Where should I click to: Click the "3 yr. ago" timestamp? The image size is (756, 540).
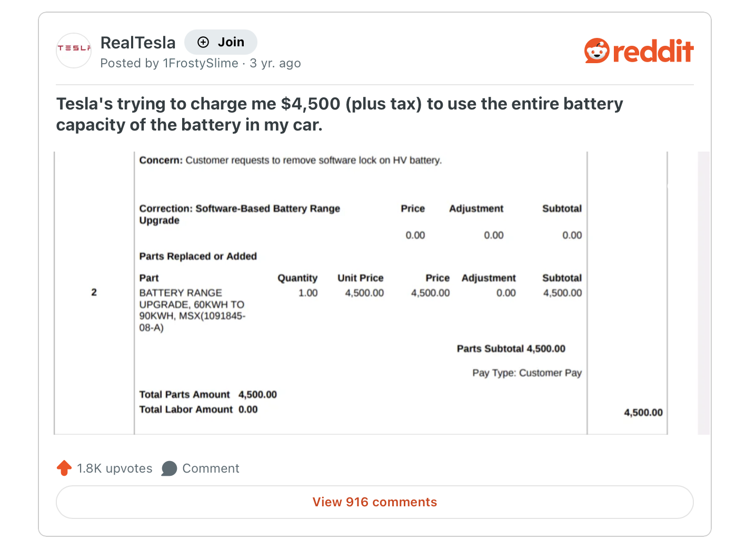(275, 63)
